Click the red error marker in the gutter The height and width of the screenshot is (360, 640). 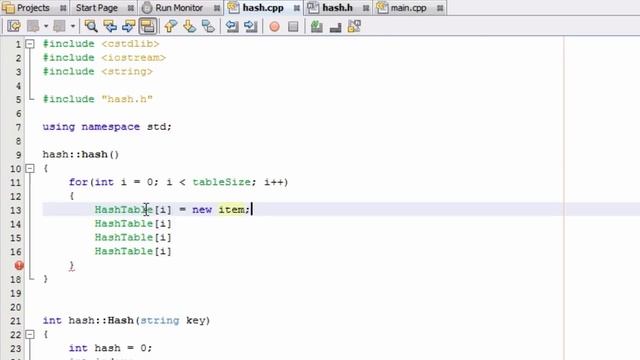[x=19, y=265]
